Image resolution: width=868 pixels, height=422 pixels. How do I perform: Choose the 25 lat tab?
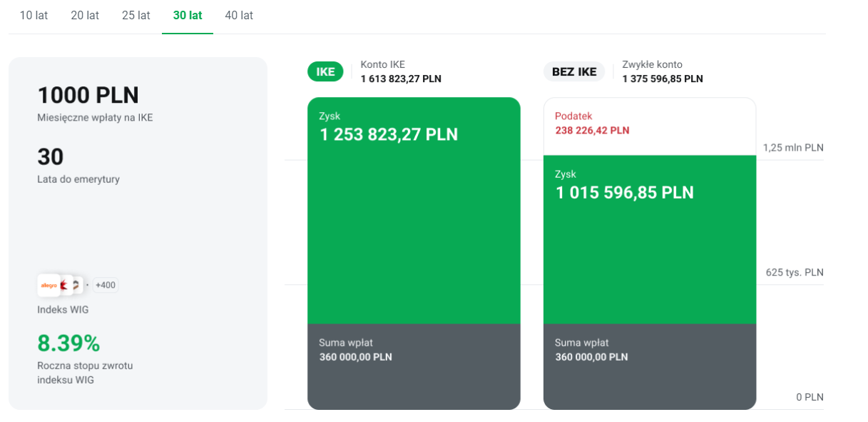click(x=136, y=15)
